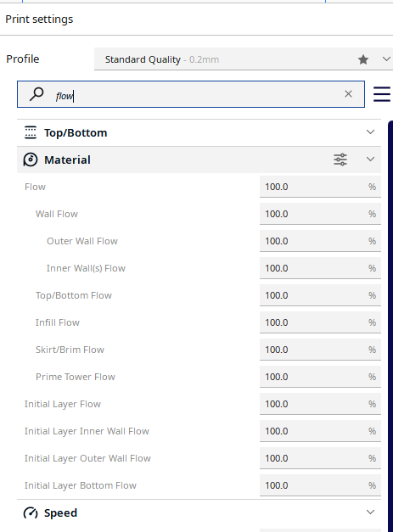Click the Infill Flow label
The height and width of the screenshot is (532, 393).
(x=58, y=322)
